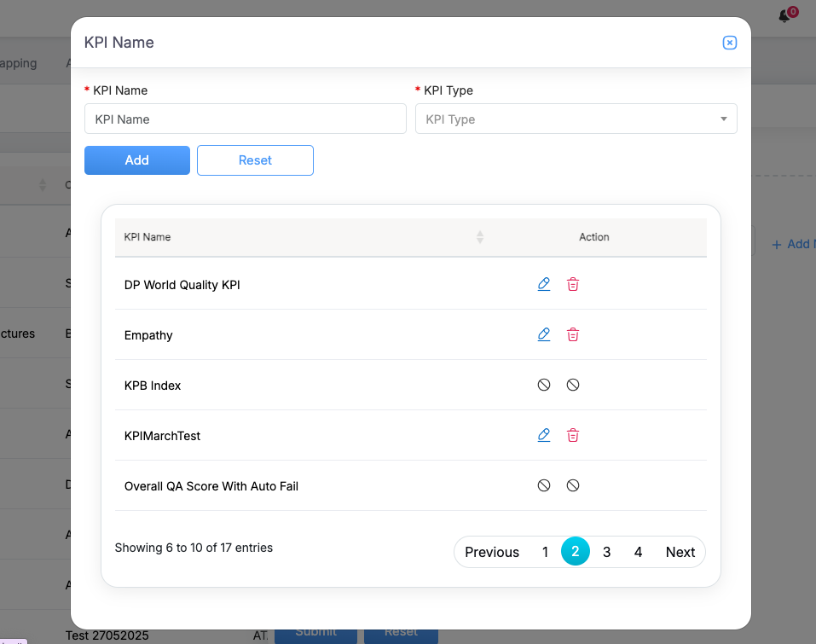
Task: Click disabled delete icon for Overall QA Score
Action: 573,485
